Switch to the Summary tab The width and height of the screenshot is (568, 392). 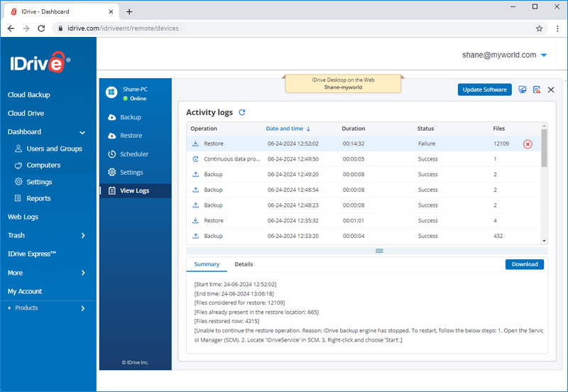(x=207, y=264)
